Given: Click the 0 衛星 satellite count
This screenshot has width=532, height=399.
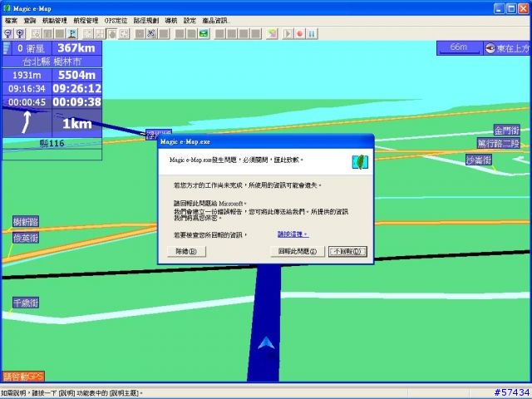Looking at the screenshot, I should [31, 48].
